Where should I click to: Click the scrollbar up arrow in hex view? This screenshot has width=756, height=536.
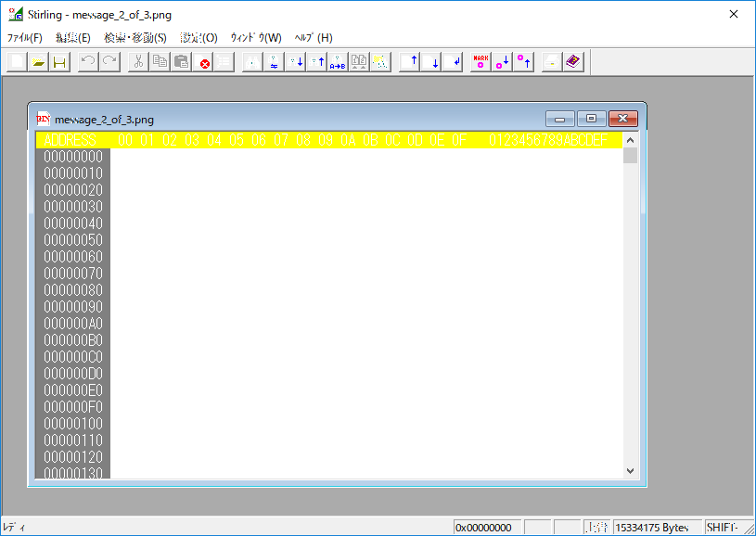(630, 140)
